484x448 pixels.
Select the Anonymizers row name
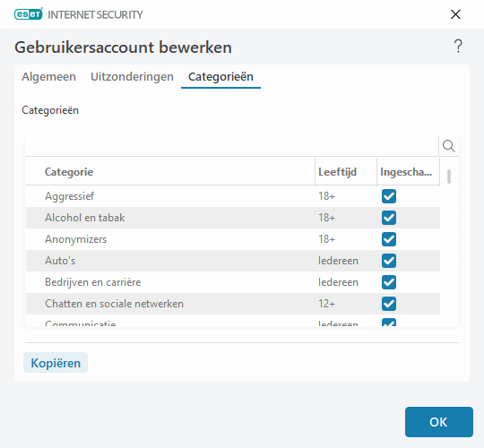[x=75, y=239]
